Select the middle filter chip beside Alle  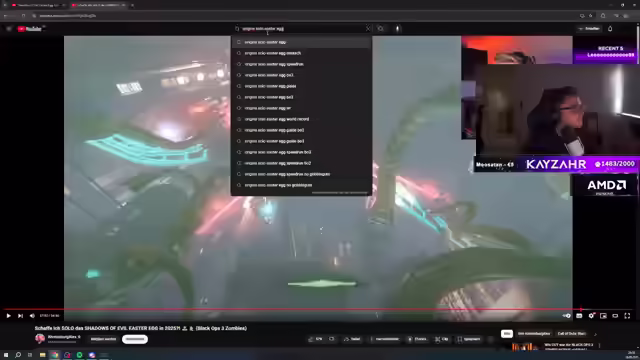pyautogui.click(x=534, y=334)
